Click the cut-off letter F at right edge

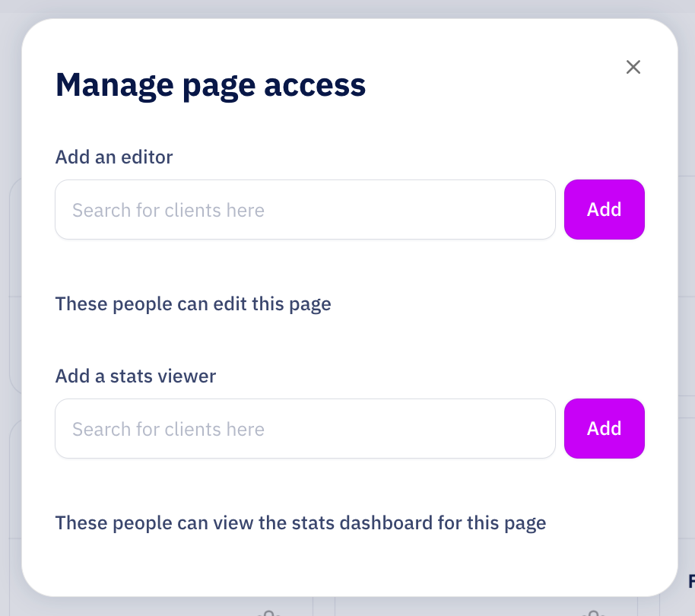(x=690, y=582)
